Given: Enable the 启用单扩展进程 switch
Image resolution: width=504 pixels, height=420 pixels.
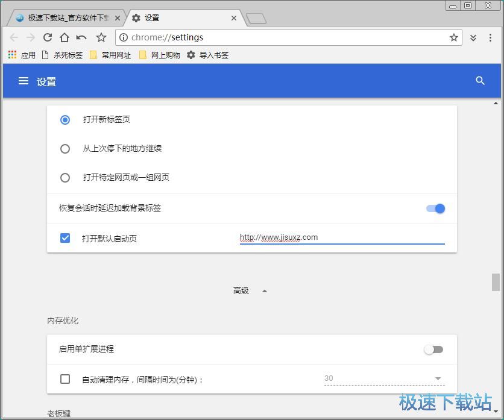Looking at the screenshot, I should [433, 349].
